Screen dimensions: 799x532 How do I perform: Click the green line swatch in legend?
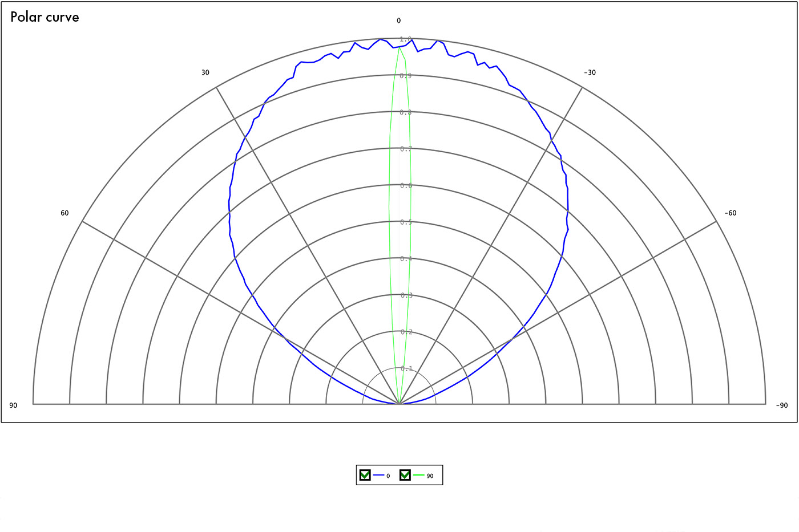coord(419,476)
